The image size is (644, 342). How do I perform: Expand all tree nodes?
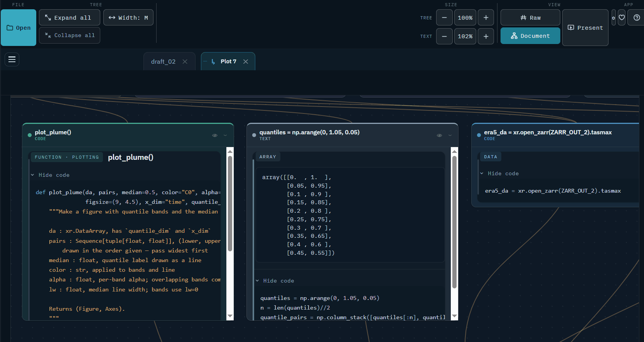[69, 18]
